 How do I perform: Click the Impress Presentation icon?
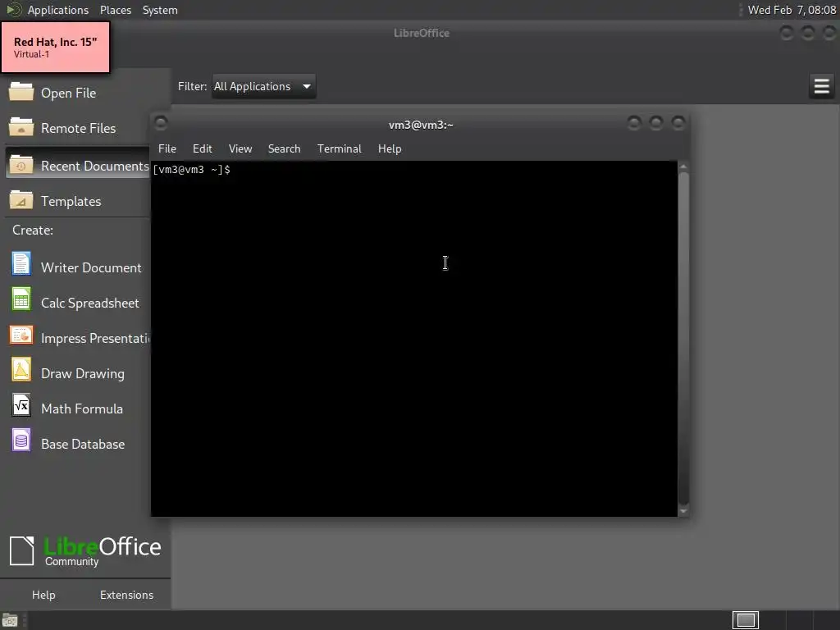[21, 336]
